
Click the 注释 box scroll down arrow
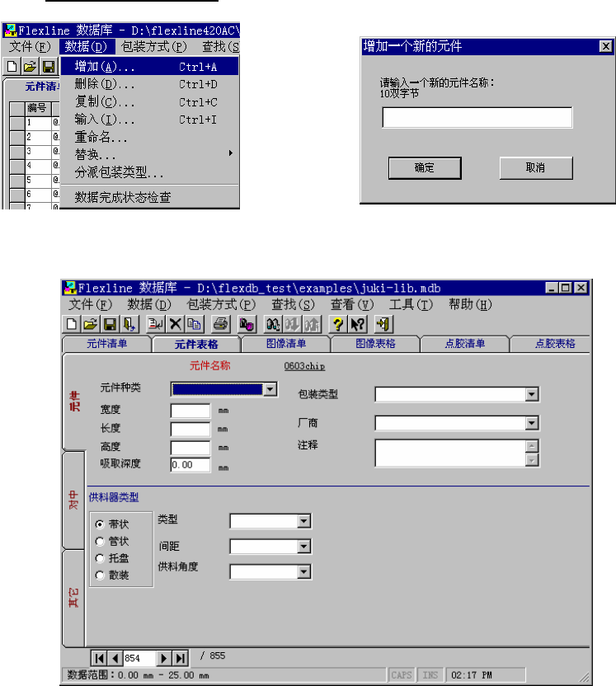coord(532,460)
